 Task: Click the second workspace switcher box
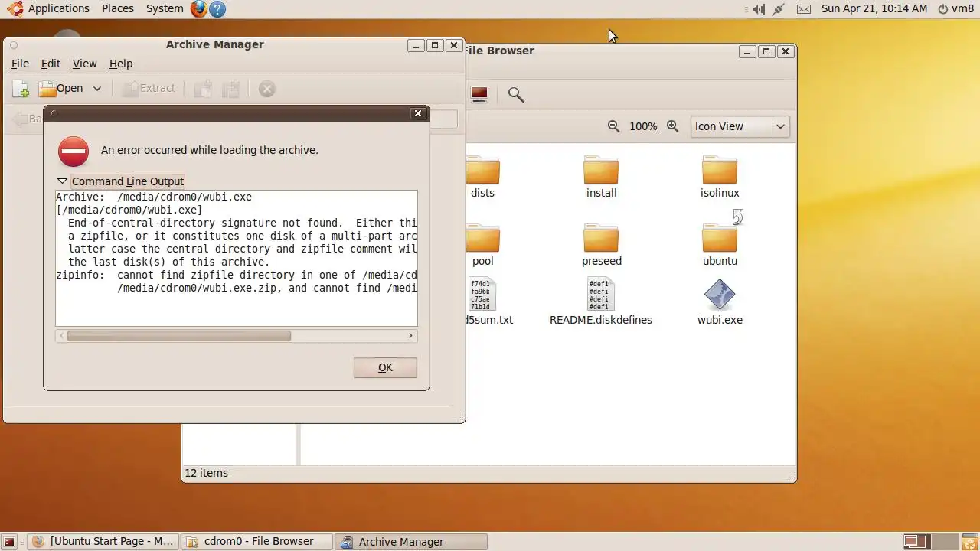point(945,542)
